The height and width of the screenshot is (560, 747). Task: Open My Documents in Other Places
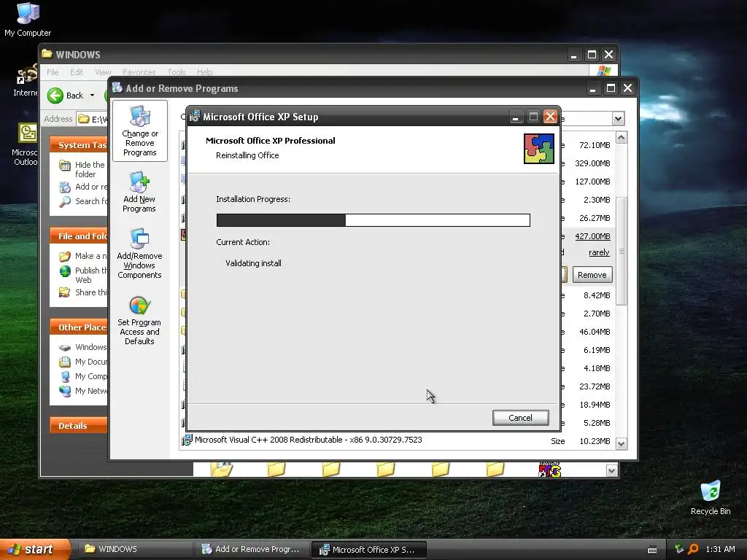click(x=83, y=362)
